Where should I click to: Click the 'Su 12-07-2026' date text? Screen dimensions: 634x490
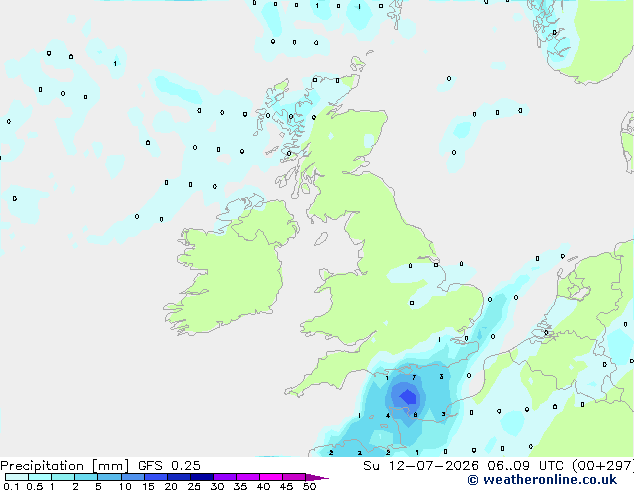421,466
